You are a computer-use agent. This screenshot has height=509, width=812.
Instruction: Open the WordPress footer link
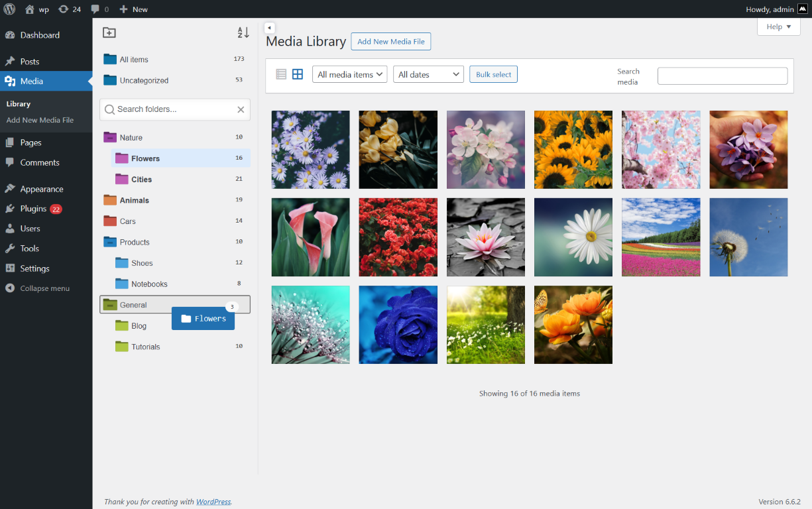click(x=213, y=502)
